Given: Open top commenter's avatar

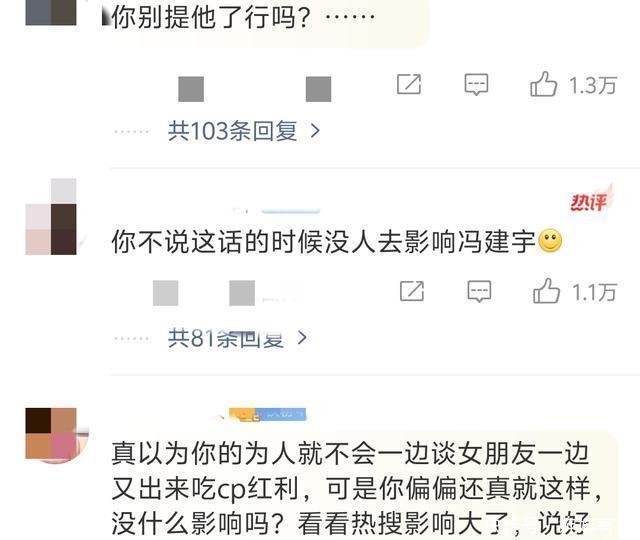Looking at the screenshot, I should coord(51,13).
